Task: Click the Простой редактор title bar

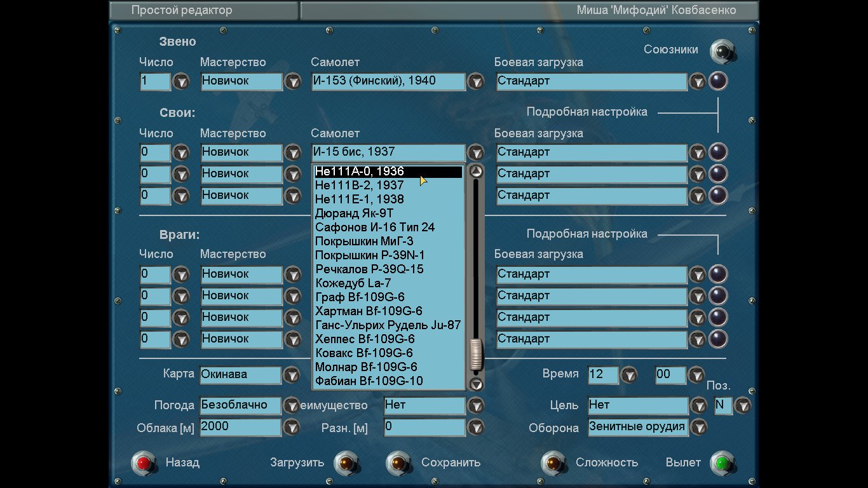Action: click(x=203, y=10)
